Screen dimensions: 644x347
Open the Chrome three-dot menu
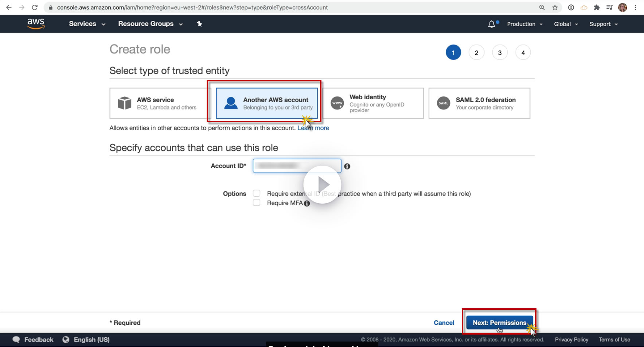(x=635, y=7)
